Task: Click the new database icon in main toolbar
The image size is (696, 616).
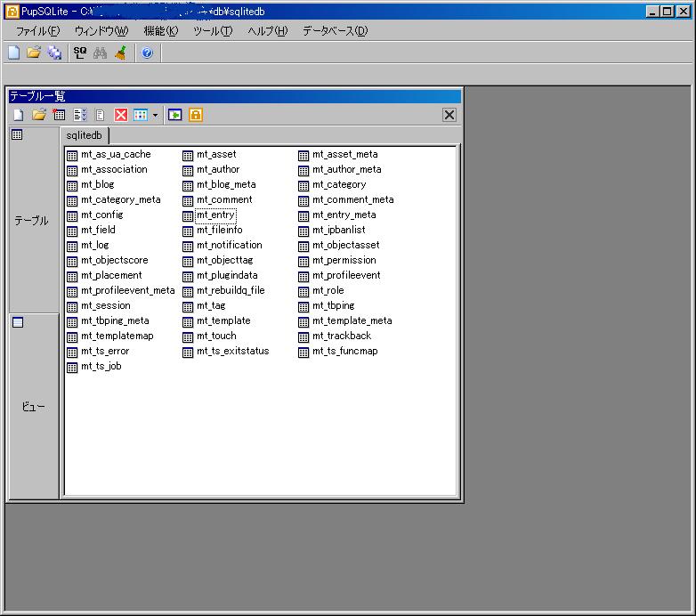Action: coord(13,53)
